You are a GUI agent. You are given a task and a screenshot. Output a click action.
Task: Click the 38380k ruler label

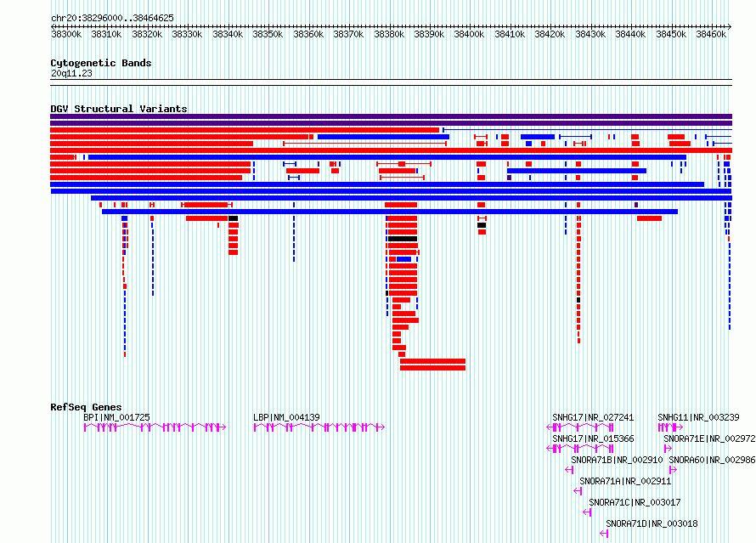[x=389, y=34]
